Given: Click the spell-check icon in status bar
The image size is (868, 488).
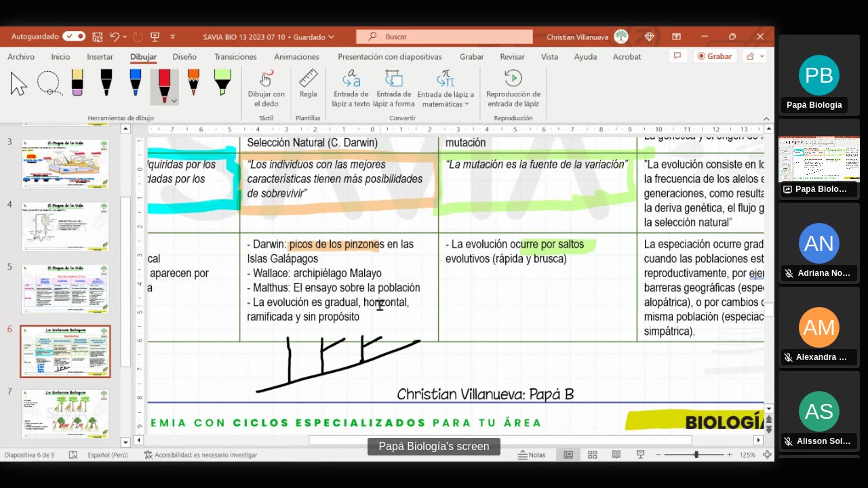Looking at the screenshot, I should click(73, 455).
